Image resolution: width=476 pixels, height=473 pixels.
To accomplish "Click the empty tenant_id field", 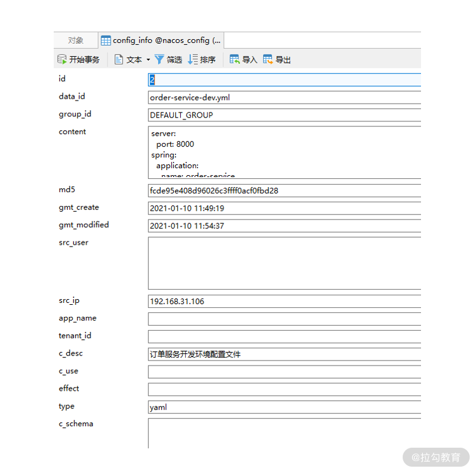I will point(284,336).
